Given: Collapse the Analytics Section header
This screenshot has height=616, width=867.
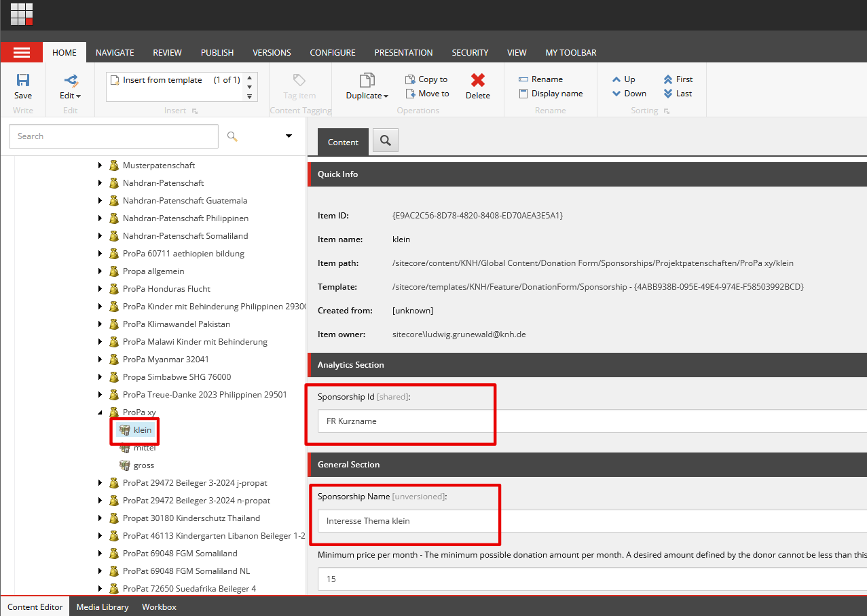Looking at the screenshot, I should click(588, 365).
